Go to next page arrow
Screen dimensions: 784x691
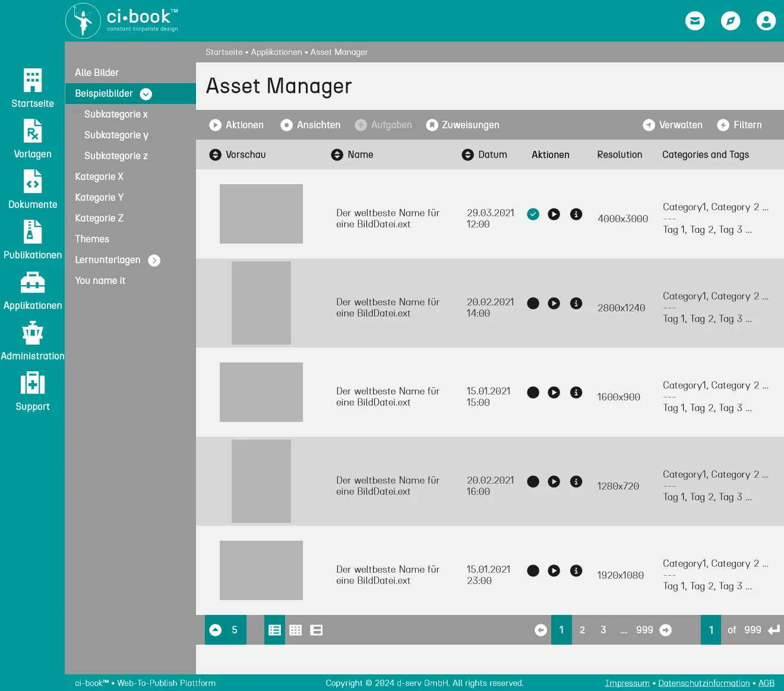pos(666,630)
